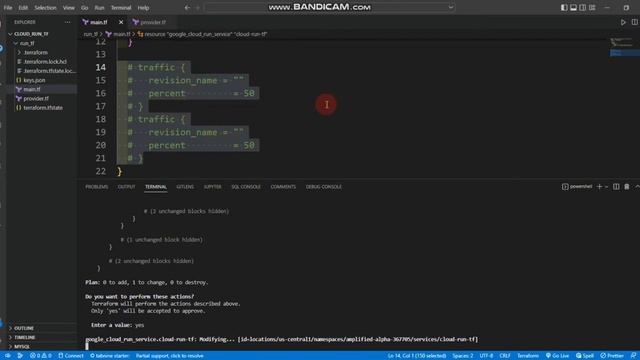Split the editor to the right
Image resolution: width=640 pixels, height=360 pixels.
[x=635, y=22]
